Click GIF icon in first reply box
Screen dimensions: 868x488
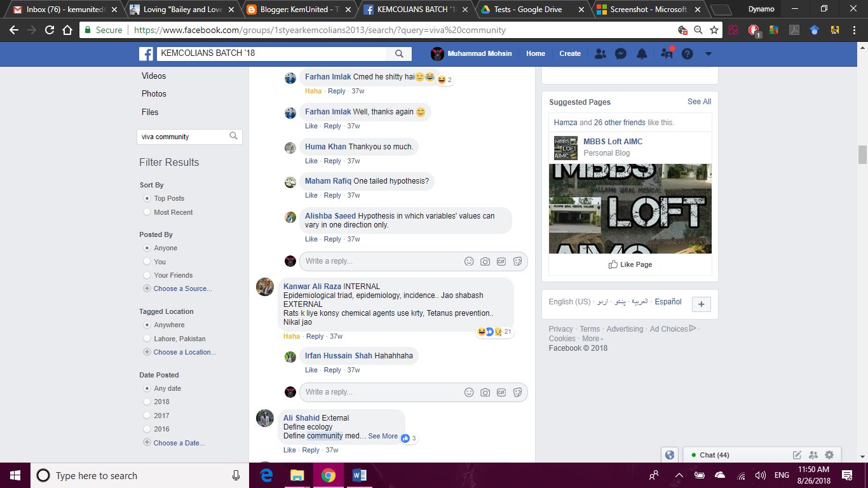point(501,261)
